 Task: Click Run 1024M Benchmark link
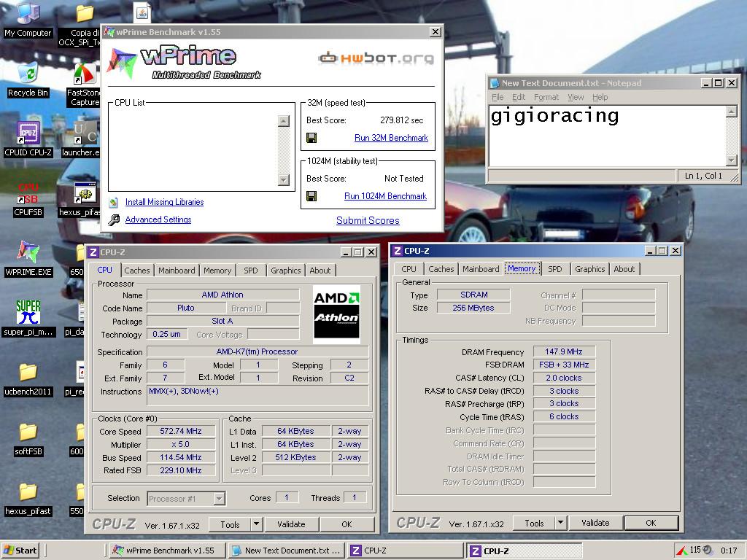click(x=385, y=196)
